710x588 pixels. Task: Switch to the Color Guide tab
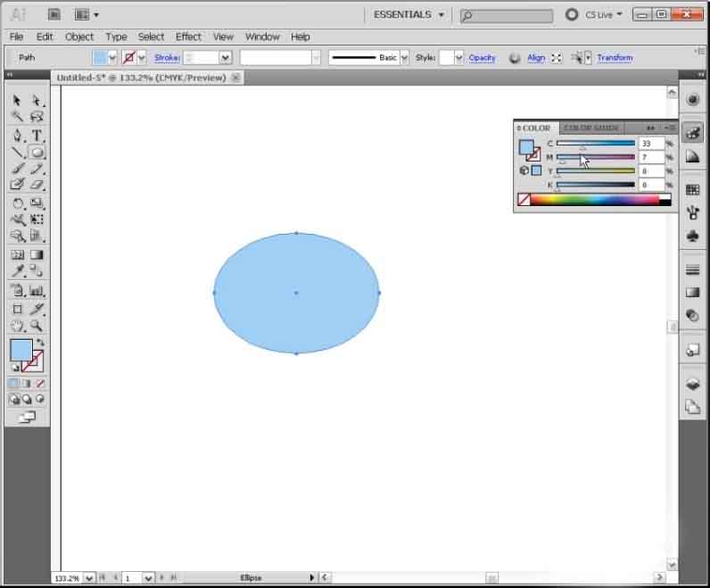pyautogui.click(x=591, y=128)
